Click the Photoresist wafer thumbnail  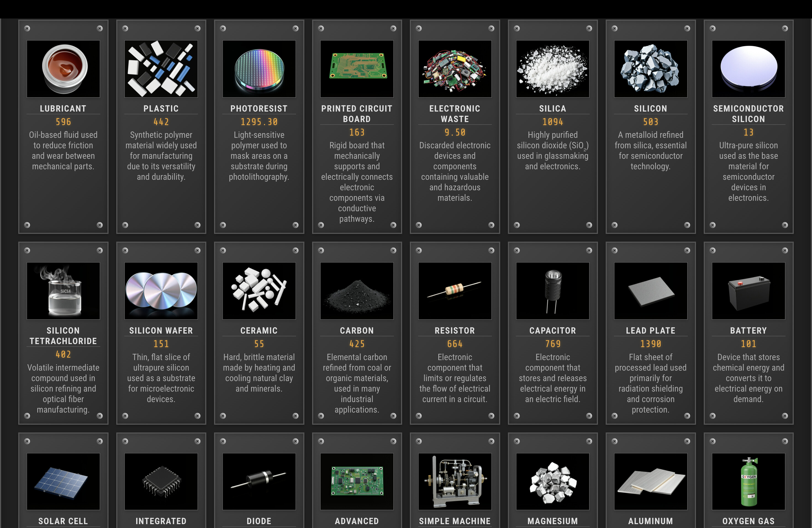259,69
